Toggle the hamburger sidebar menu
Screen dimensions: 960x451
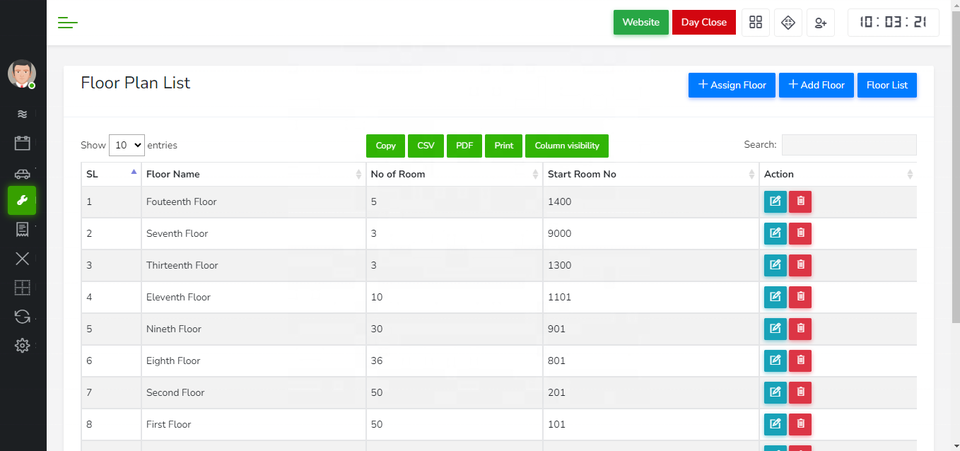pos(68,23)
